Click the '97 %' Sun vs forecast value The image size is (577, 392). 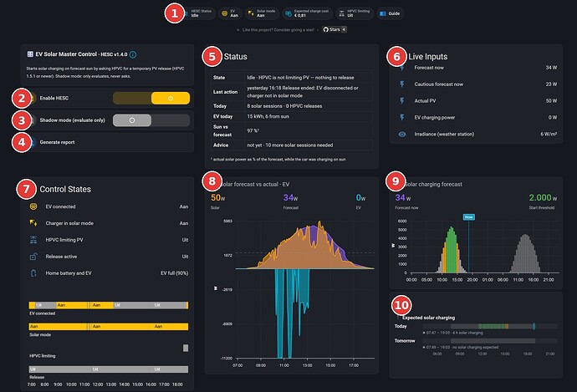[x=253, y=131]
